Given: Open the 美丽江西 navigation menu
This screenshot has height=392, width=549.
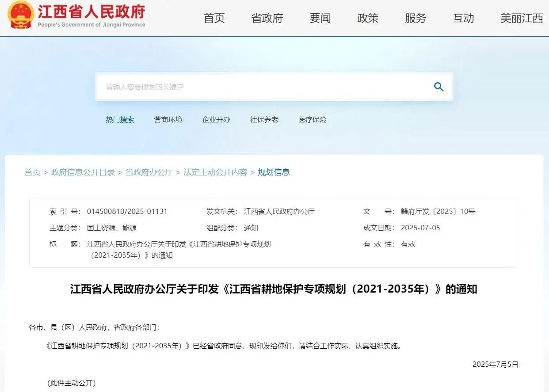Looking at the screenshot, I should pos(522,18).
